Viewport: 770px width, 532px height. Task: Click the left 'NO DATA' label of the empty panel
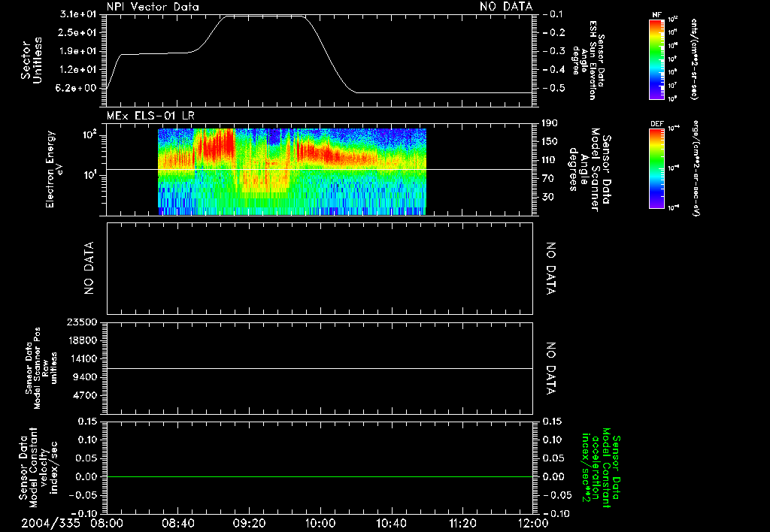(x=89, y=268)
